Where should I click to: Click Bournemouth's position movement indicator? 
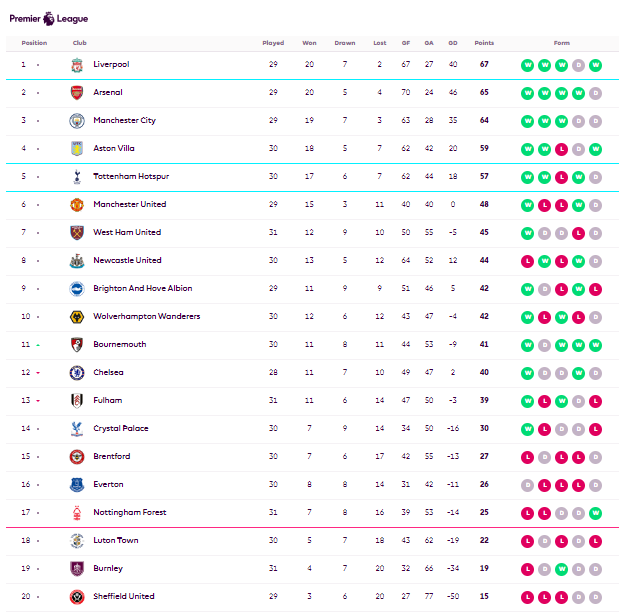point(38,345)
